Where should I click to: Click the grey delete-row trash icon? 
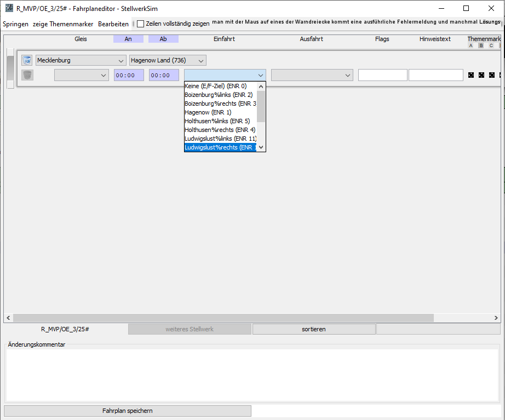[x=27, y=75]
